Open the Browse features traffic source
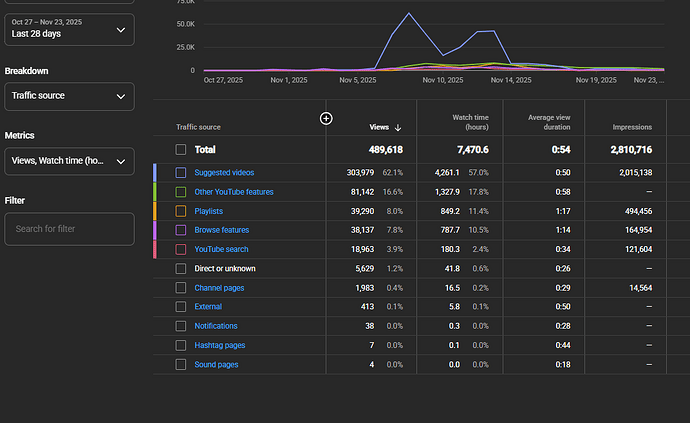The image size is (690, 423). click(221, 230)
